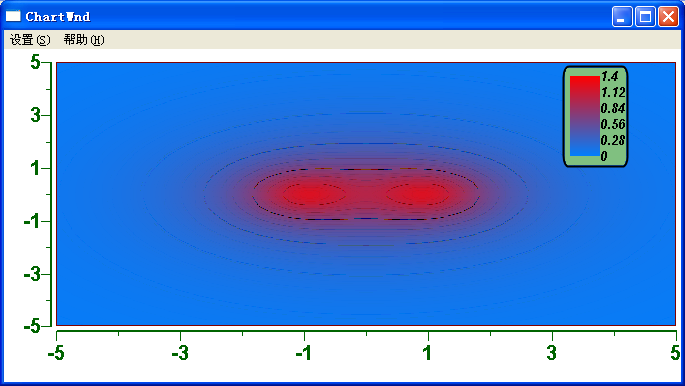Click the left red peak near x=-1

pos(311,194)
